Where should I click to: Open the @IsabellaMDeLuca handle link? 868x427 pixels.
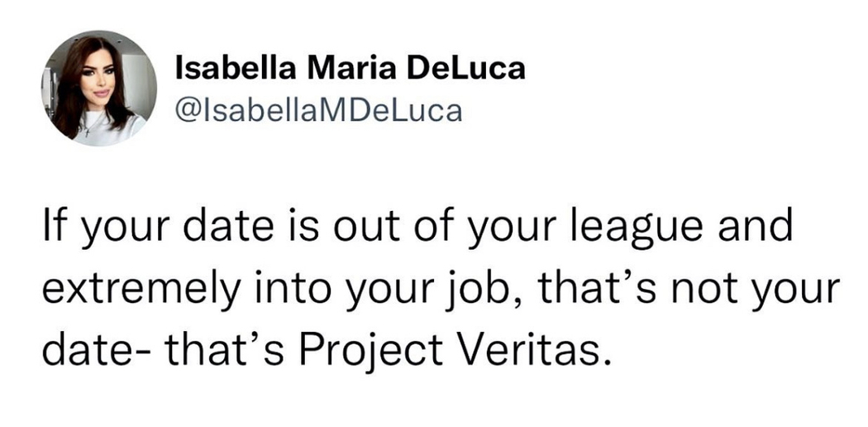tap(318, 110)
